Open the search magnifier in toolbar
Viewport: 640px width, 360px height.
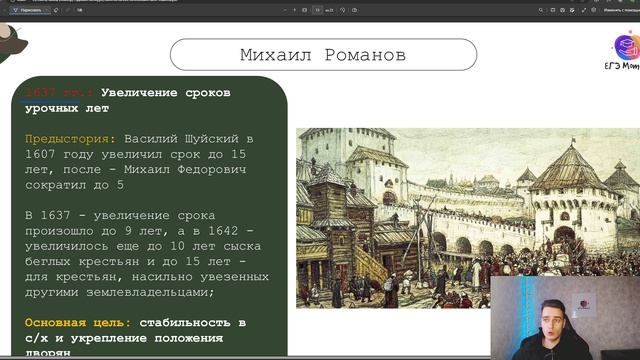(x=541, y=10)
